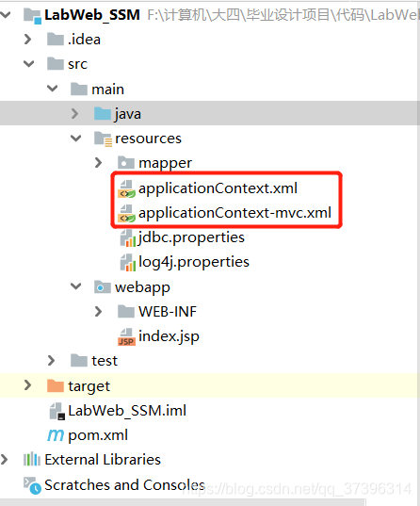Click the LabWeb_SSM.iml module file icon

pyautogui.click(x=57, y=411)
